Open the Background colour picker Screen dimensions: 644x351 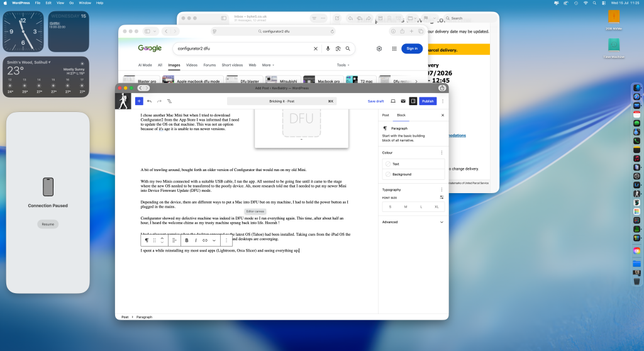413,174
